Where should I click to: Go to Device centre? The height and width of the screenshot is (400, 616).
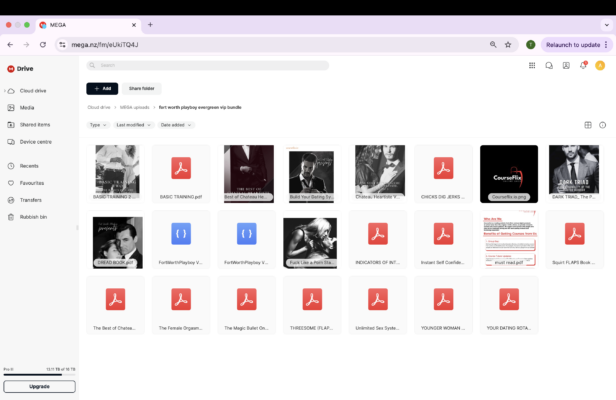tap(36, 141)
